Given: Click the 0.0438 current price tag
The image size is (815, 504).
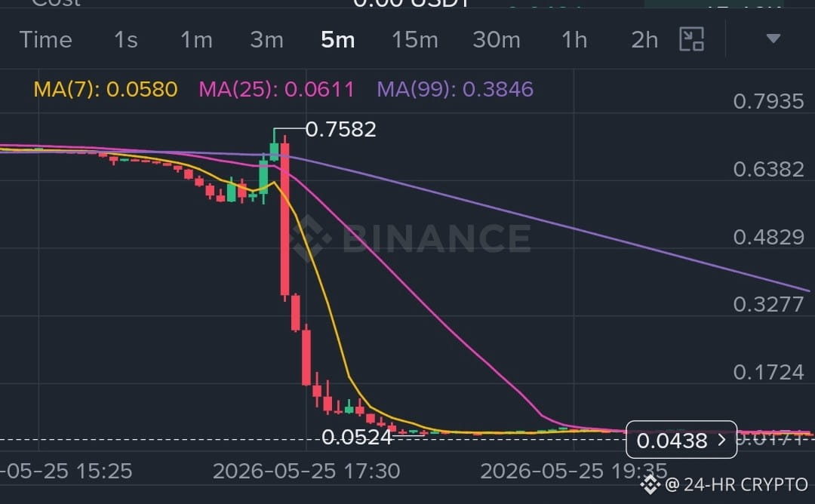Looking at the screenshot, I should click(x=681, y=440).
